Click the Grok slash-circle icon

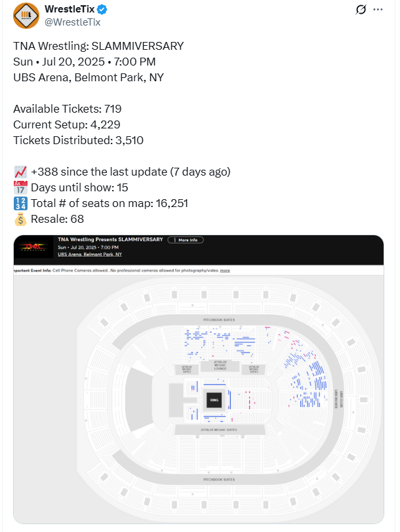point(360,10)
